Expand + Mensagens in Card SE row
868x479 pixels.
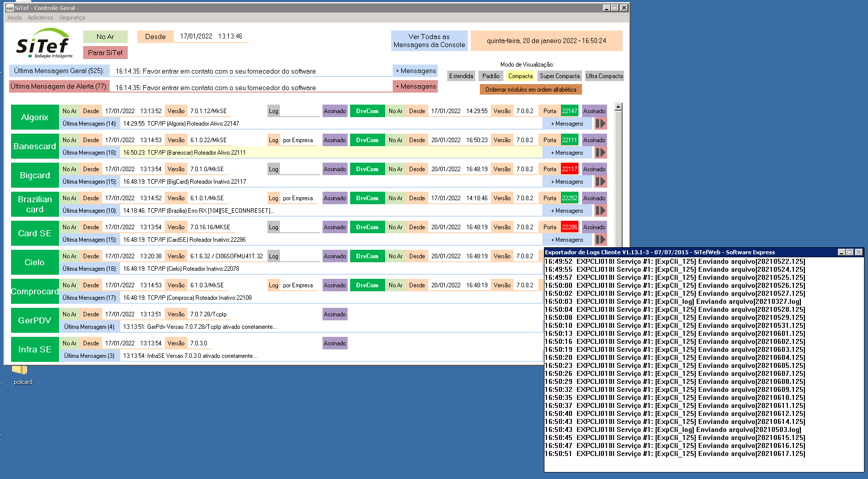coord(567,240)
